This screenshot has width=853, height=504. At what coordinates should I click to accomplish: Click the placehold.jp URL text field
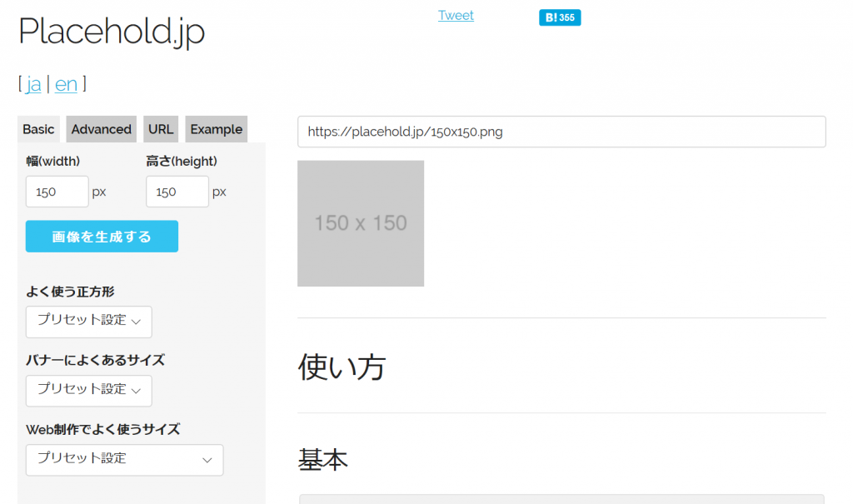pos(561,132)
